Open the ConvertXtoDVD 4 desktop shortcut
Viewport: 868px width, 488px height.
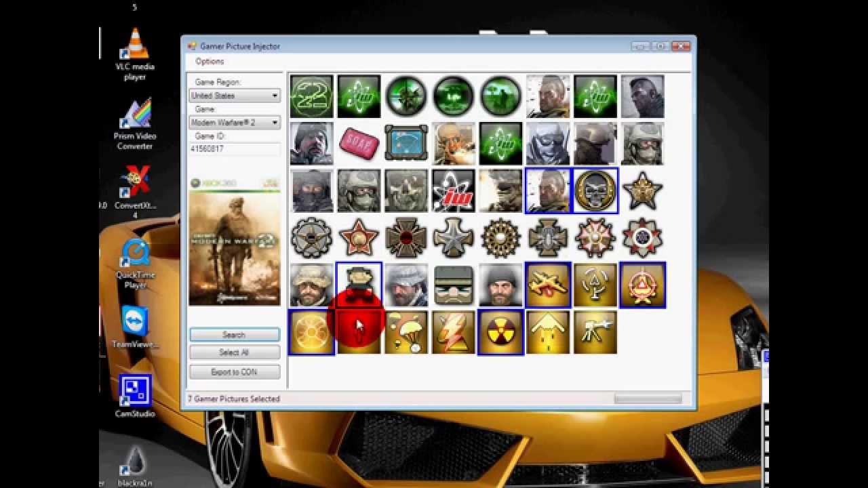(134, 192)
